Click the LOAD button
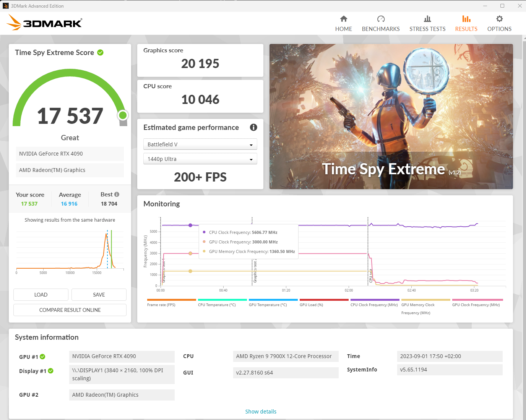526x420 pixels. coord(41,295)
